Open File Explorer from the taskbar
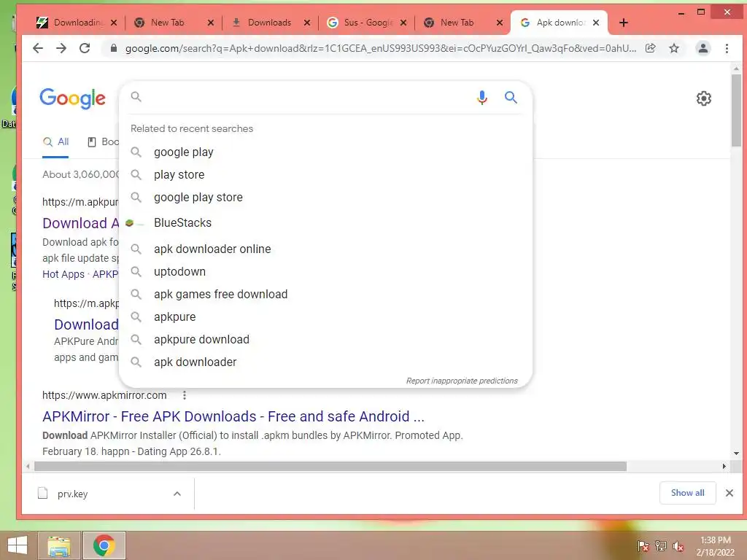 coord(59,545)
